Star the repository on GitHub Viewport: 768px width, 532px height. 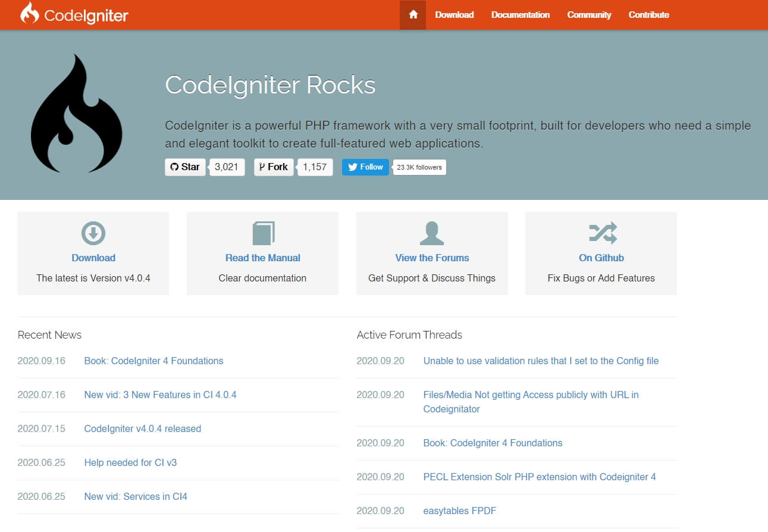(185, 167)
